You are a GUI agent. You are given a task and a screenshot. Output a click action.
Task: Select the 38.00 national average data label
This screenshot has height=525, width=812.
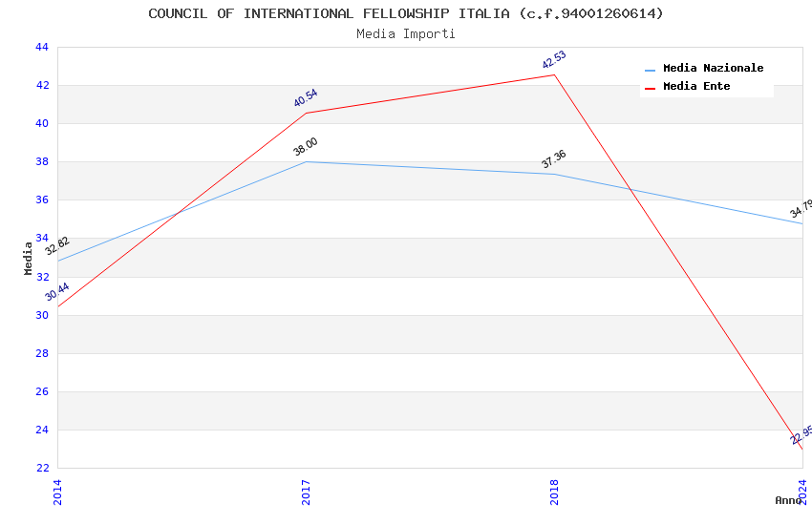(306, 146)
